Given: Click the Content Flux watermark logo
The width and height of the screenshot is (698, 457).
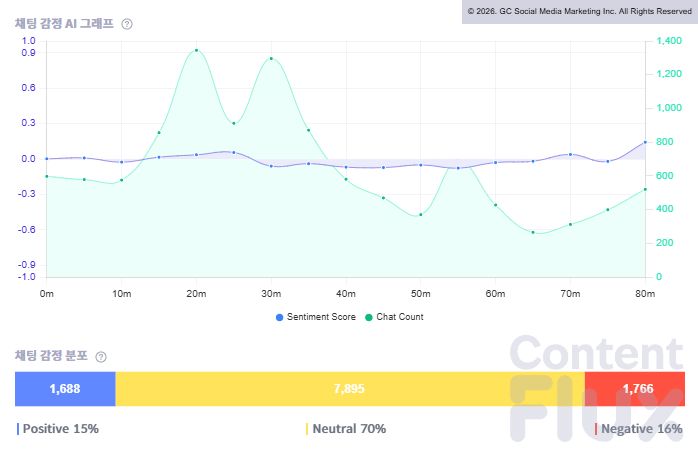Looking at the screenshot, I should pos(595,390).
